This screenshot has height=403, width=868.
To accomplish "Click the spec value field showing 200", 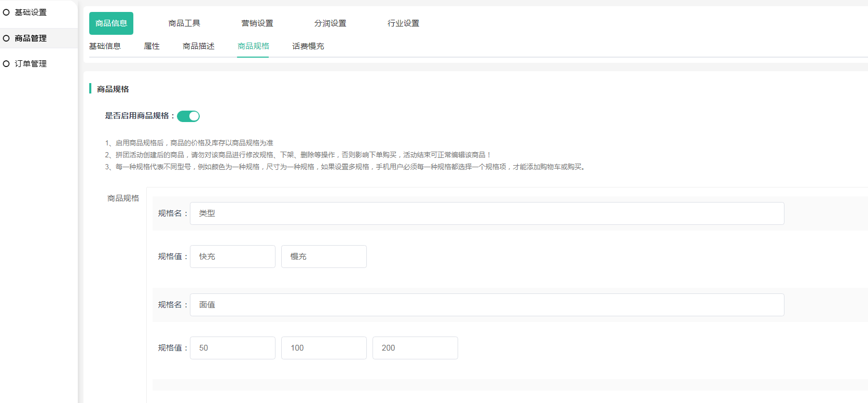I will point(415,348).
